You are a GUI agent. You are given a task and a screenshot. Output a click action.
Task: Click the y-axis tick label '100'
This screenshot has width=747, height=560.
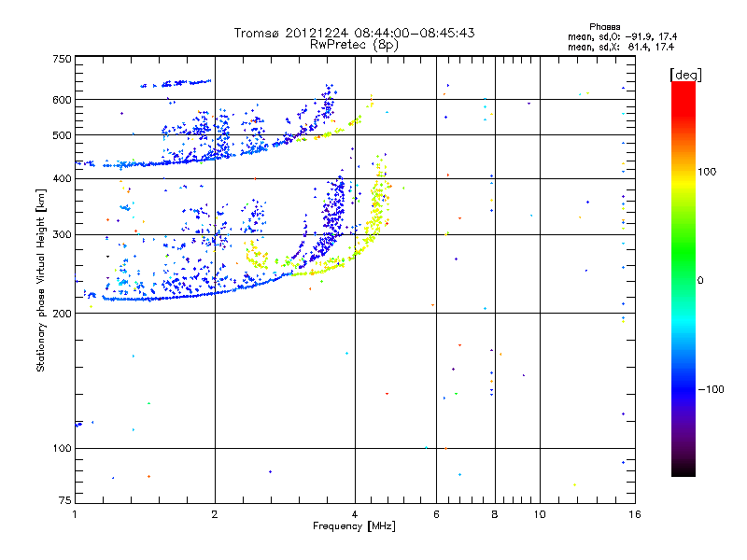[62, 449]
